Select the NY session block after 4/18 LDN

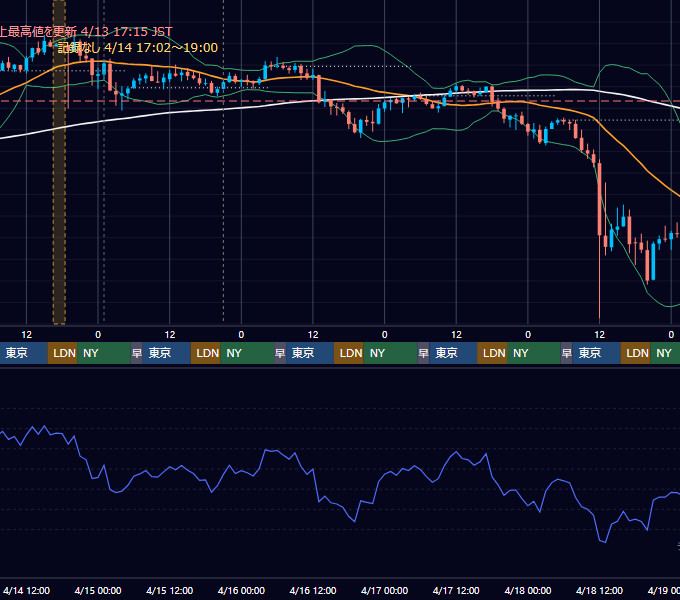(x=665, y=353)
